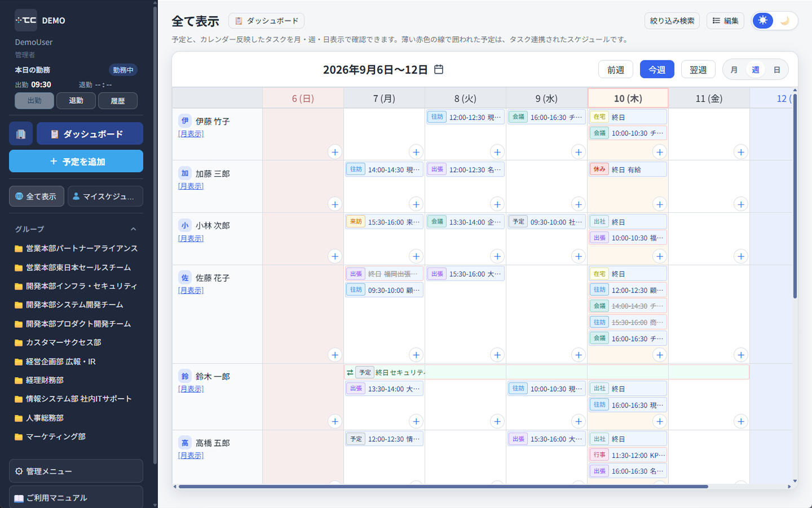Add event for 伊藤 竹子 on Thursday 10
This screenshot has width=812, height=508.
tap(660, 152)
